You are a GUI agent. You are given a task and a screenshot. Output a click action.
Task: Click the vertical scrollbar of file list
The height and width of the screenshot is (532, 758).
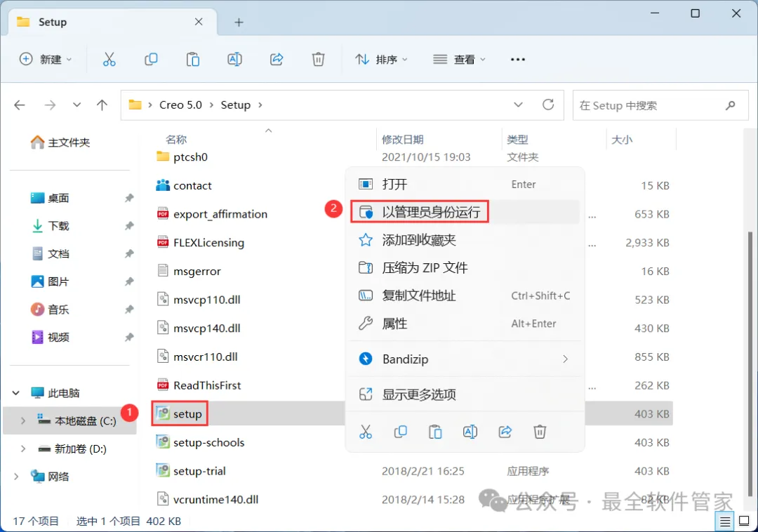[750, 362]
